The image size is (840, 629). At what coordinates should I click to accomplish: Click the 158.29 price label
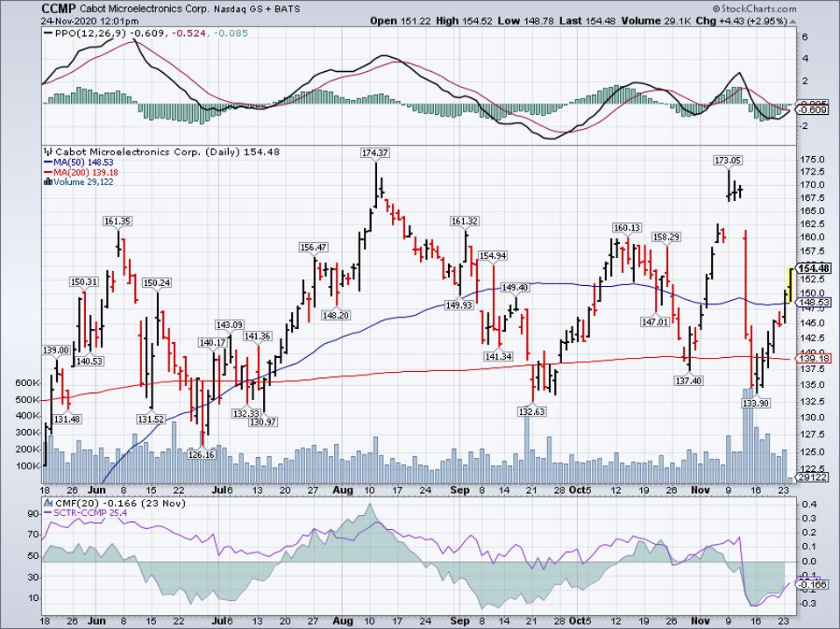pos(666,237)
